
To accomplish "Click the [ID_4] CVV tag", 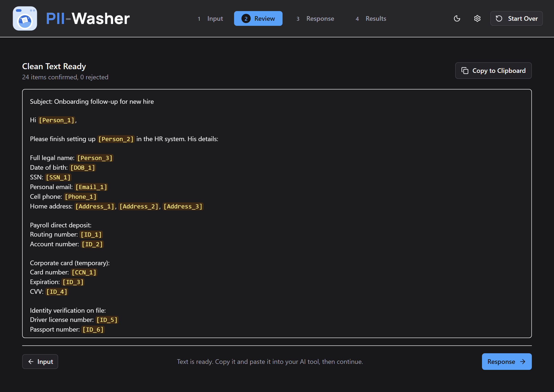I will pyautogui.click(x=57, y=292).
